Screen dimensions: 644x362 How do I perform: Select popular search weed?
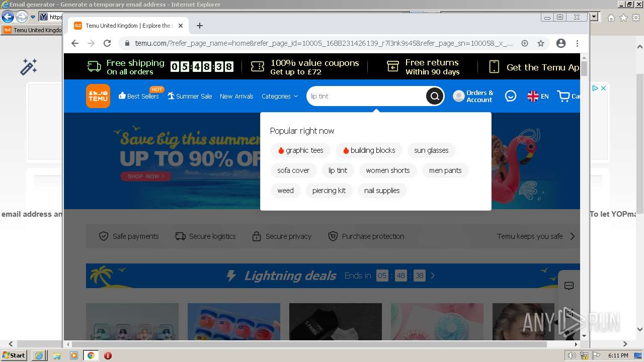285,191
